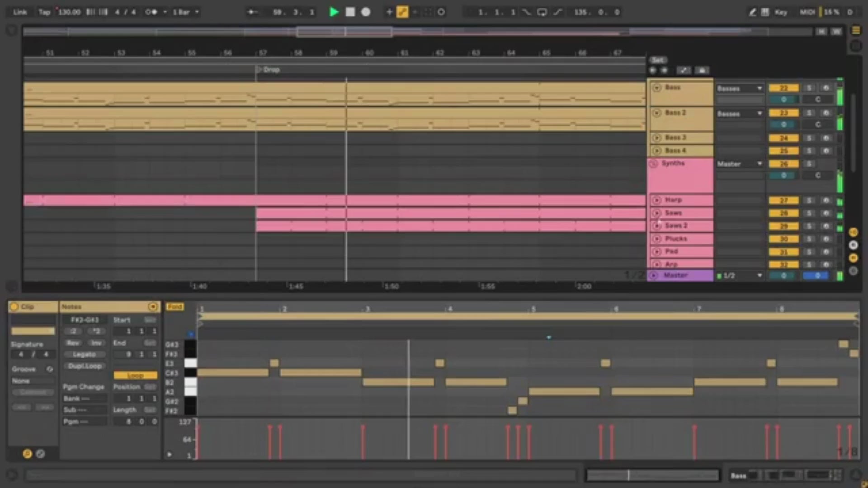Start playback with the green Play button
This screenshot has width=868, height=488.
(334, 12)
